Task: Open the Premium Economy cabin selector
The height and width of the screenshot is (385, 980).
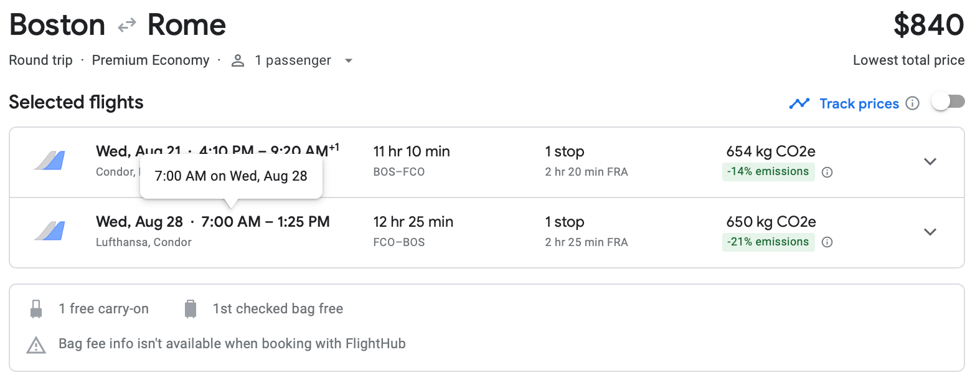Action: (151, 60)
